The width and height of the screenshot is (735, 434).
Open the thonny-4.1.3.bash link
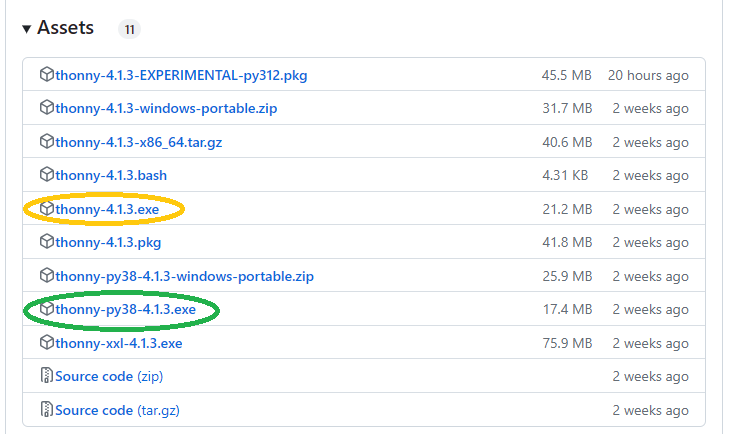point(111,176)
